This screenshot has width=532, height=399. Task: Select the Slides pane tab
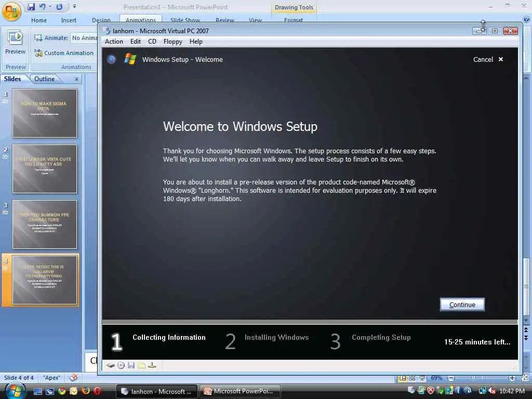pyautogui.click(x=12, y=79)
